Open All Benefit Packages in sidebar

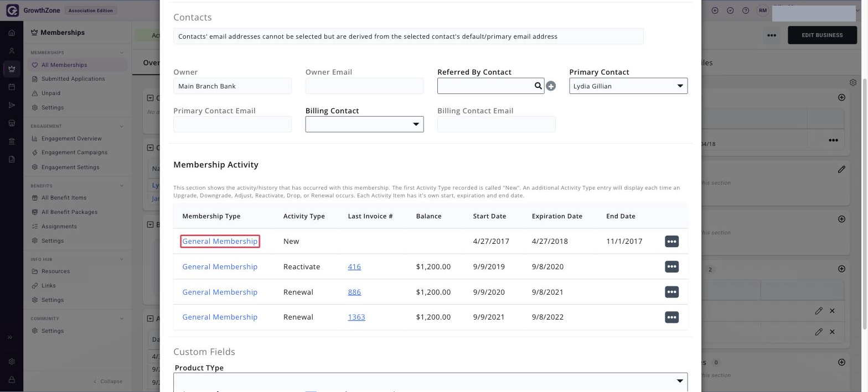(x=69, y=212)
